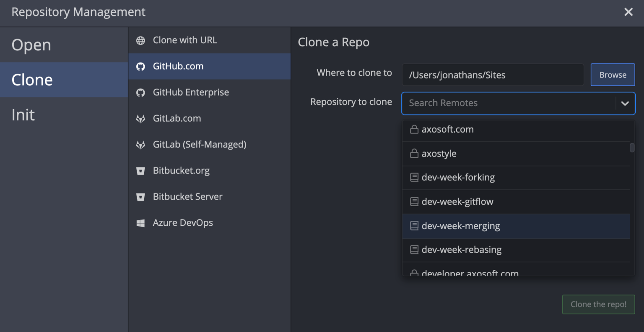Open the Repository to clone dropdown chevron
Screen dimensions: 644x332
625,103
